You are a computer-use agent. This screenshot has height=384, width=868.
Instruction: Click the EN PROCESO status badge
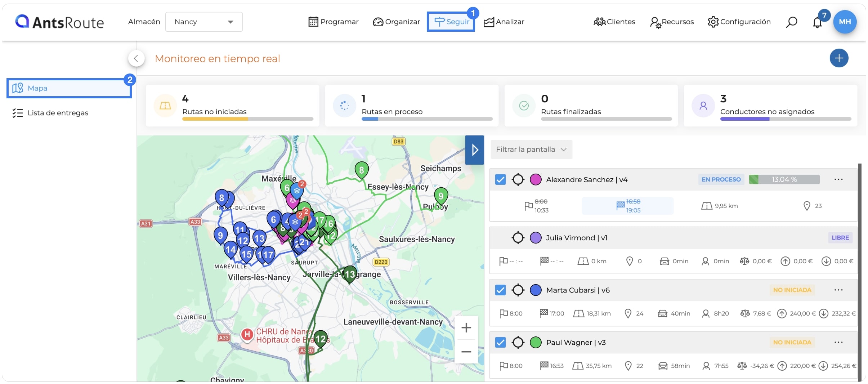pyautogui.click(x=721, y=179)
